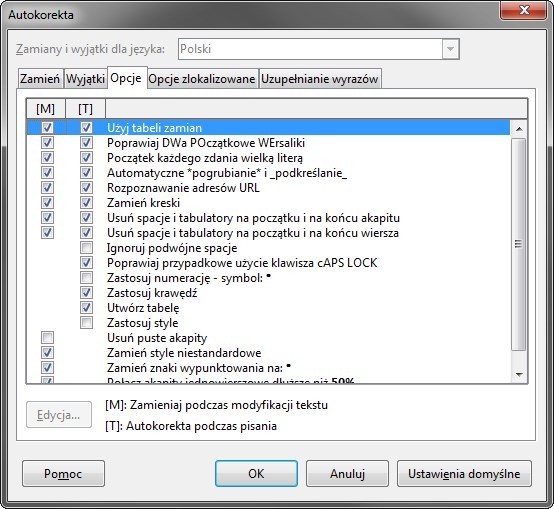554x509 pixels.
Task: Toggle Poprawiaj przypadkowe użycie cAPS LOCK checkbox
Action: click(x=86, y=263)
